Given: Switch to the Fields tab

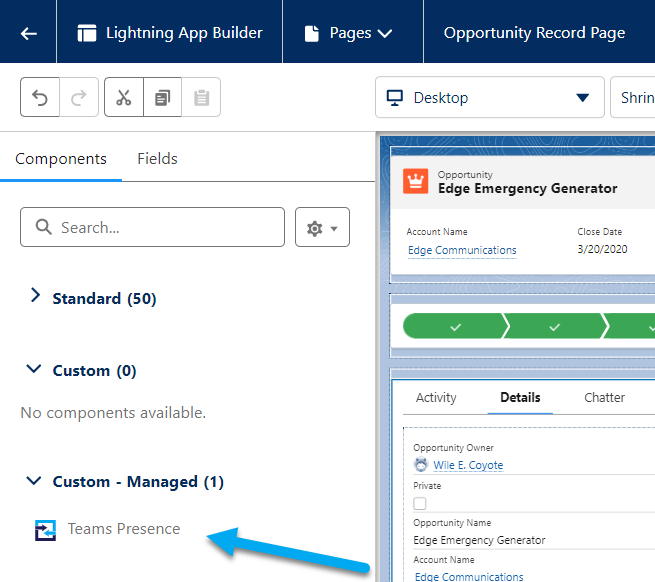Looking at the screenshot, I should [157, 159].
